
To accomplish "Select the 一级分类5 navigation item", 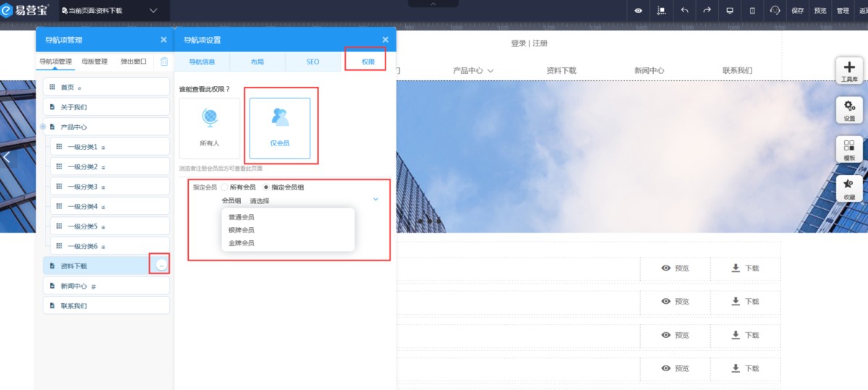I will coord(110,226).
